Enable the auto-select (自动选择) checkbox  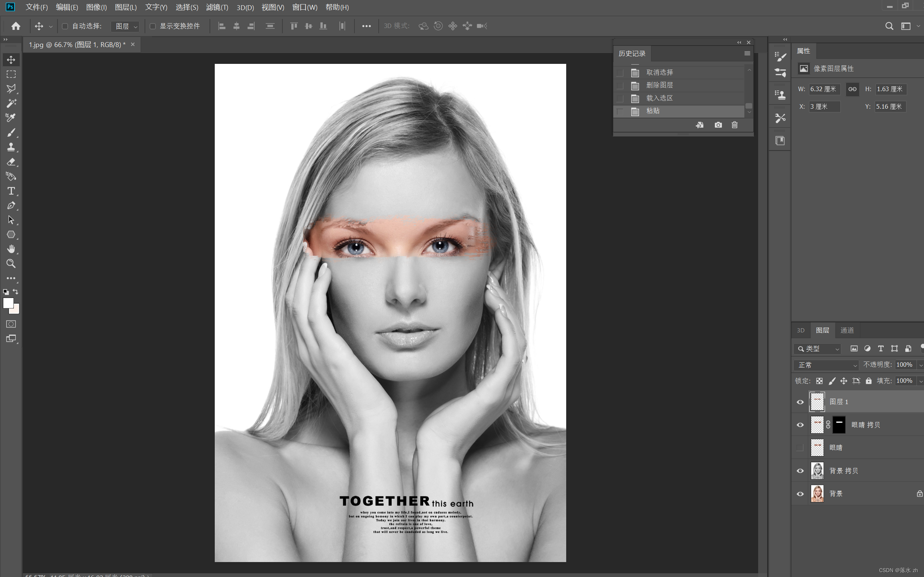65,27
